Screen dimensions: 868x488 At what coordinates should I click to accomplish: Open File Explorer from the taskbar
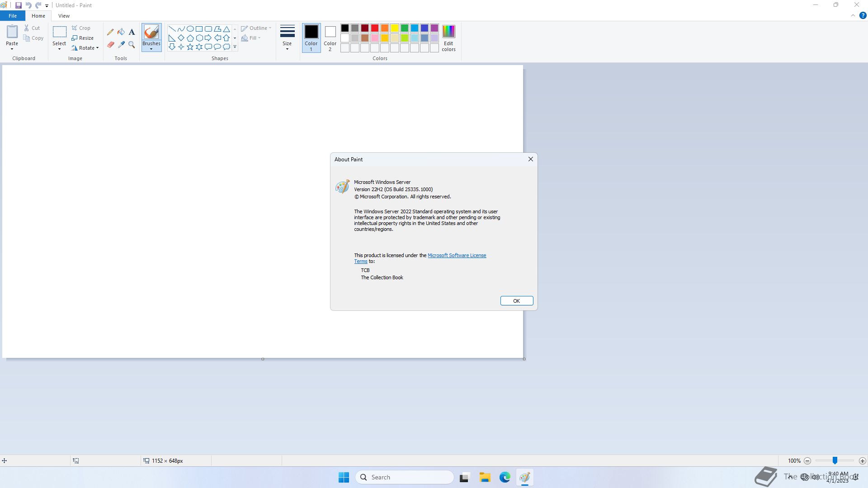click(485, 477)
